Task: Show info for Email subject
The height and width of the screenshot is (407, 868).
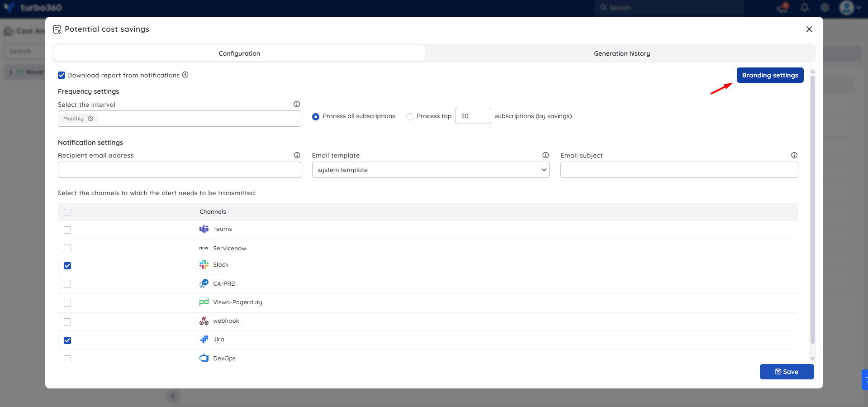Action: click(x=794, y=155)
